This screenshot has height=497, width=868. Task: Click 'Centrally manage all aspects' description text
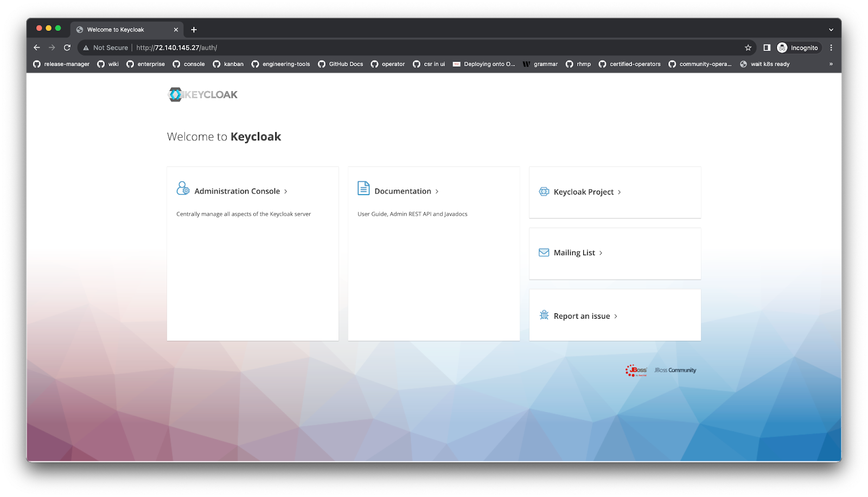click(x=244, y=214)
